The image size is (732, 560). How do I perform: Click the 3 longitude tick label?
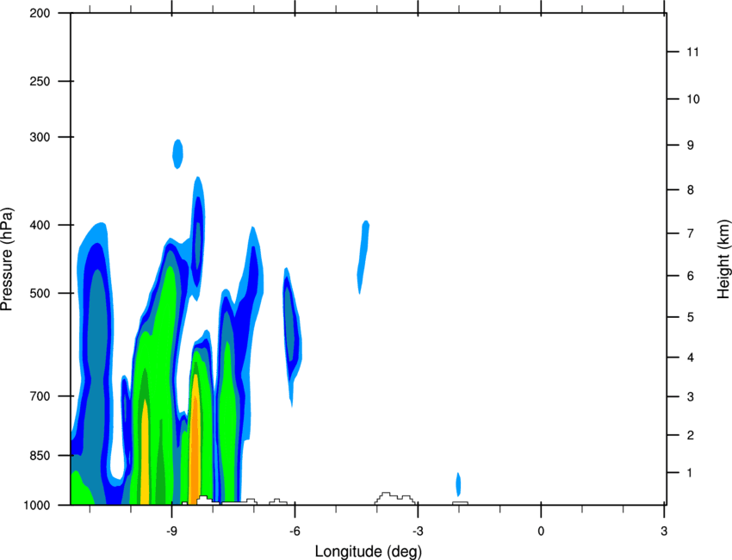664,532
